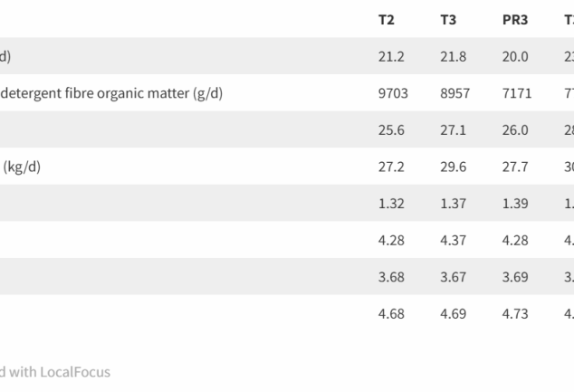This screenshot has height=392, width=574.
Task: Select the cell value 8957
Action: point(455,93)
